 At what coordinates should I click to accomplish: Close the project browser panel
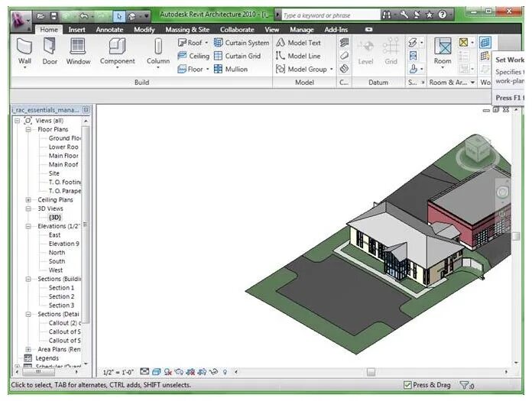click(86, 109)
